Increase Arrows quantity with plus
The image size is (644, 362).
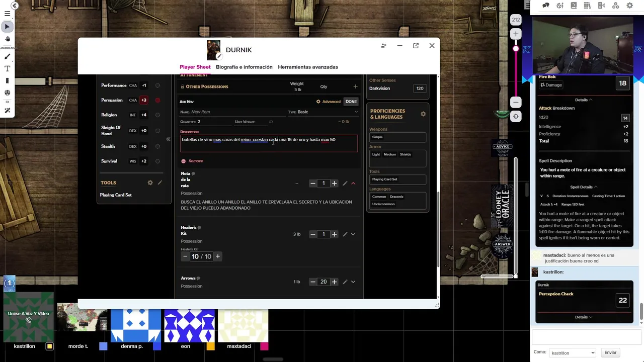pyautogui.click(x=334, y=282)
